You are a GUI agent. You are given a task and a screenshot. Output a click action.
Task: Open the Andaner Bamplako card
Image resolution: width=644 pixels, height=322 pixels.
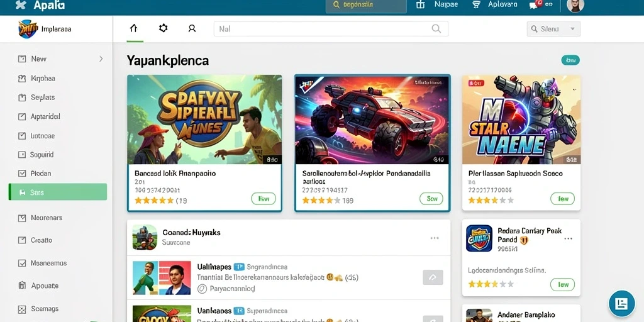pyautogui.click(x=521, y=313)
